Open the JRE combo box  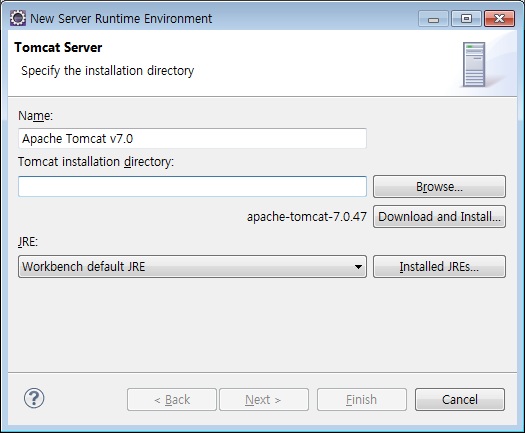point(192,267)
